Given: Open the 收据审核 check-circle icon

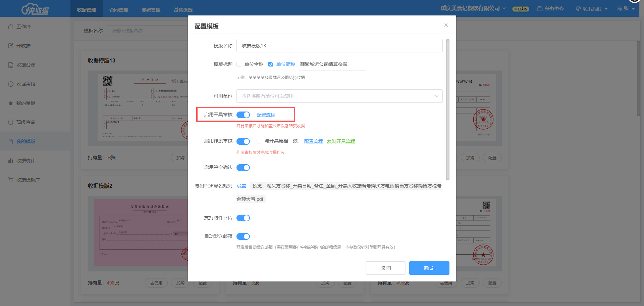Looking at the screenshot, I should [x=11, y=84].
